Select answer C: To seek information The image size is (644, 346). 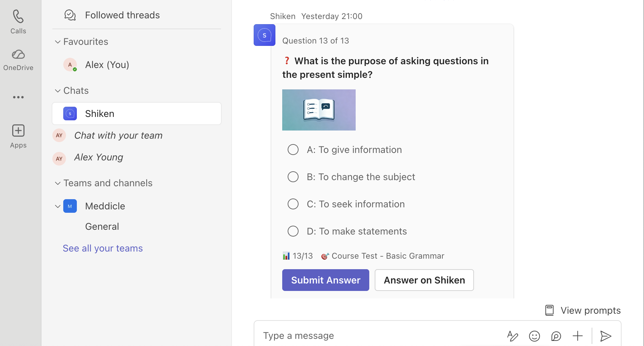293,204
